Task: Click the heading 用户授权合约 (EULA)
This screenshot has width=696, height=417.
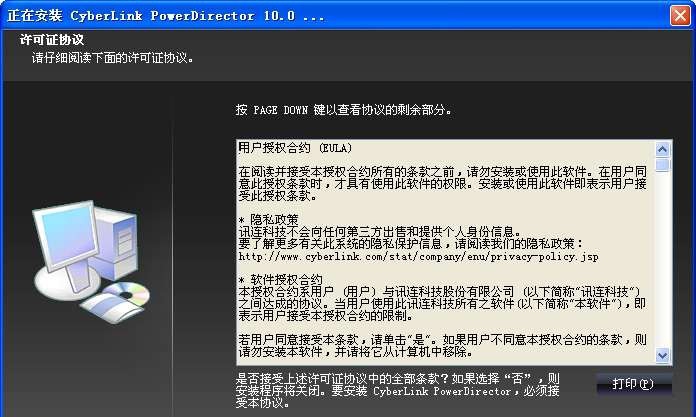Action: 295,148
